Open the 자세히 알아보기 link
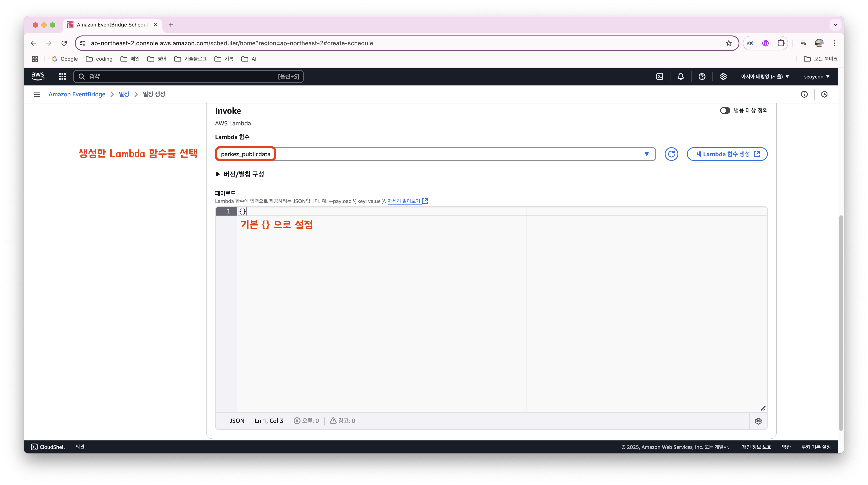This screenshot has height=485, width=868. click(x=408, y=201)
